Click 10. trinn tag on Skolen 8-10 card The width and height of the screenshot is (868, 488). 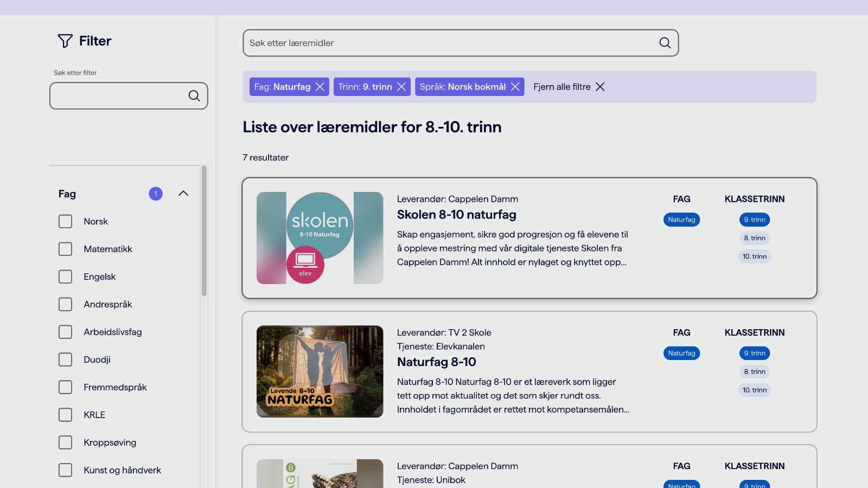click(x=755, y=256)
